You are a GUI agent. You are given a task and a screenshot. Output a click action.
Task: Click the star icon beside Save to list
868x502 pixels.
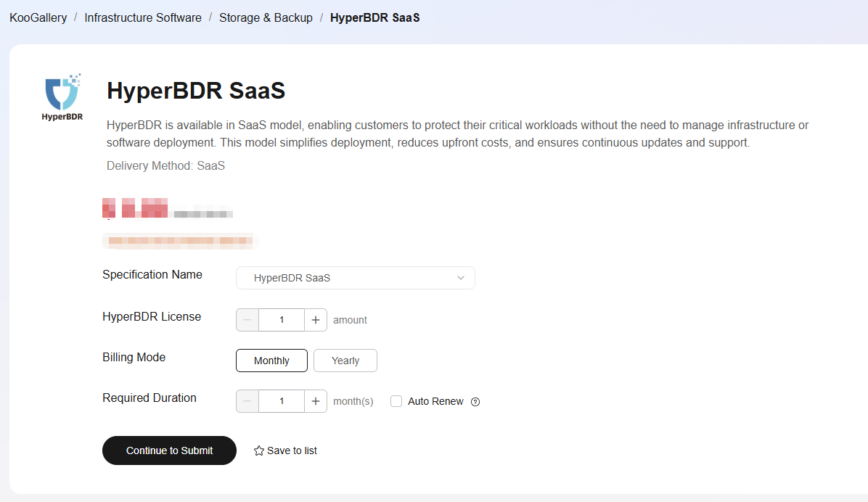click(258, 450)
